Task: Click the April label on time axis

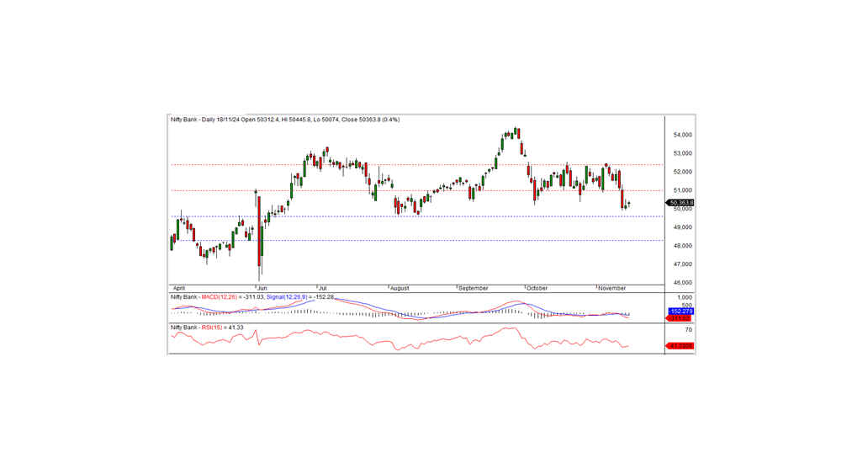Action: [179, 289]
